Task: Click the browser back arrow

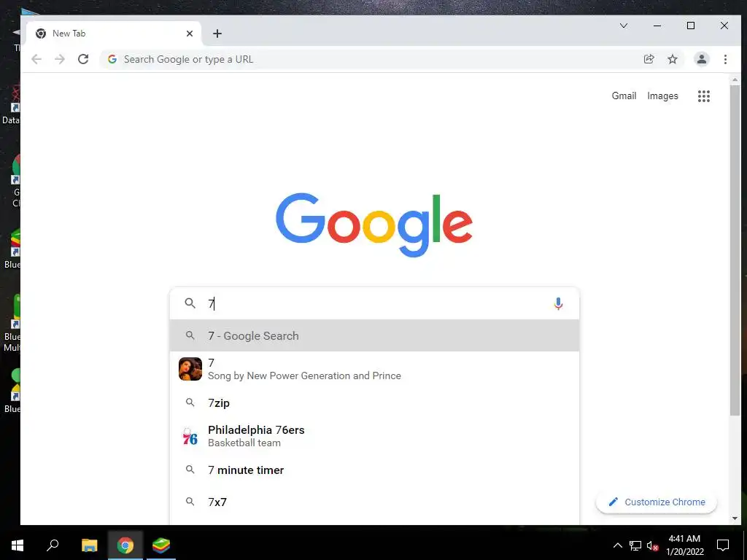Action: 36,59
